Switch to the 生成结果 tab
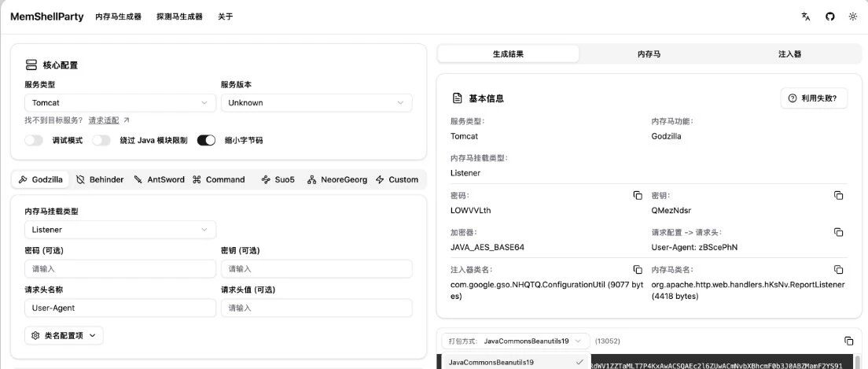The height and width of the screenshot is (369, 868). 508,54
